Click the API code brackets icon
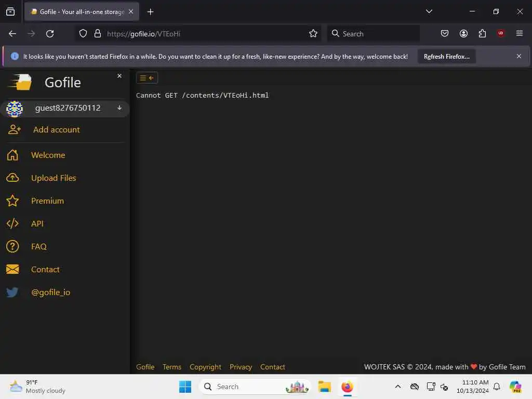Image resolution: width=532 pixels, height=399 pixels. click(x=12, y=223)
